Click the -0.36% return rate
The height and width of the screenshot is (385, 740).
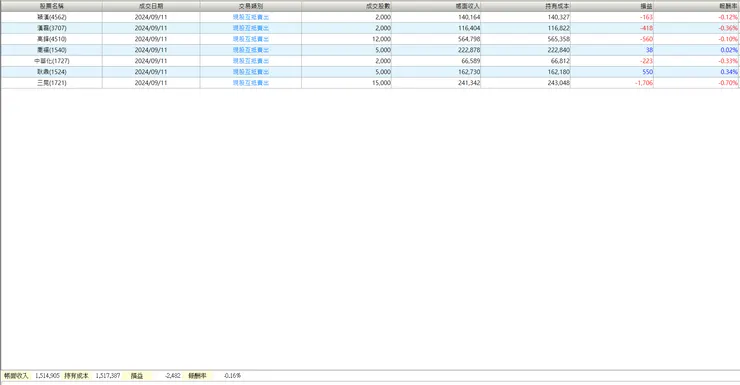(x=728, y=28)
